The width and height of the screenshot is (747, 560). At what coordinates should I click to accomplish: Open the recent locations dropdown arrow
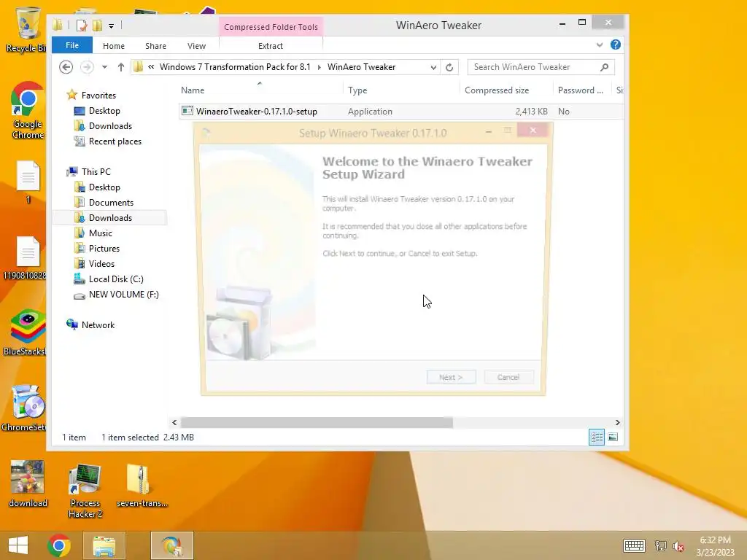coord(104,67)
